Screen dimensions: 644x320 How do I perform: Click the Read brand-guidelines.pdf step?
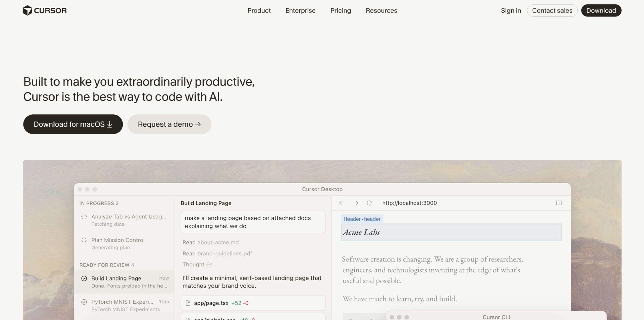pos(217,253)
